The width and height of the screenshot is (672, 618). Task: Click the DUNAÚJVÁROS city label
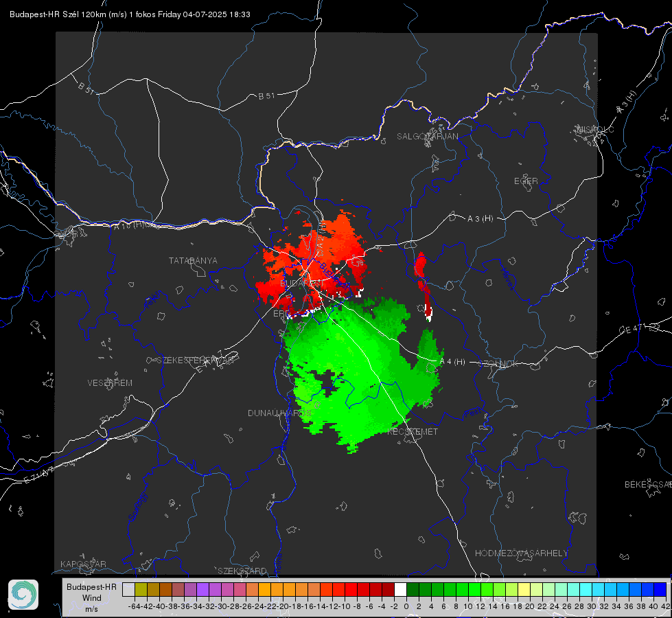279,413
